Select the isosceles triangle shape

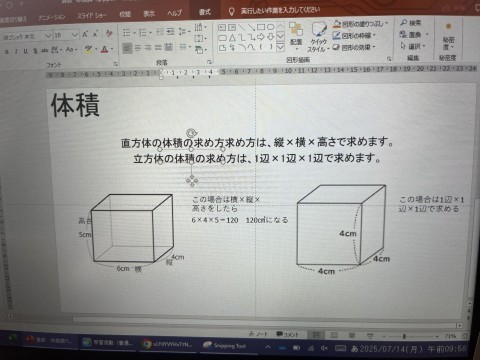232,38
